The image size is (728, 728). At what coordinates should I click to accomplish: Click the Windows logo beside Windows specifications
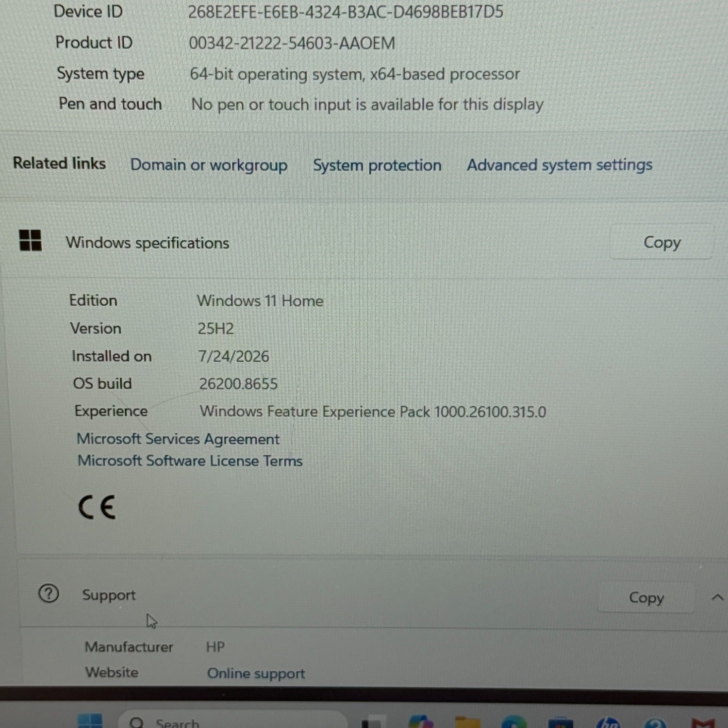pos(30,240)
